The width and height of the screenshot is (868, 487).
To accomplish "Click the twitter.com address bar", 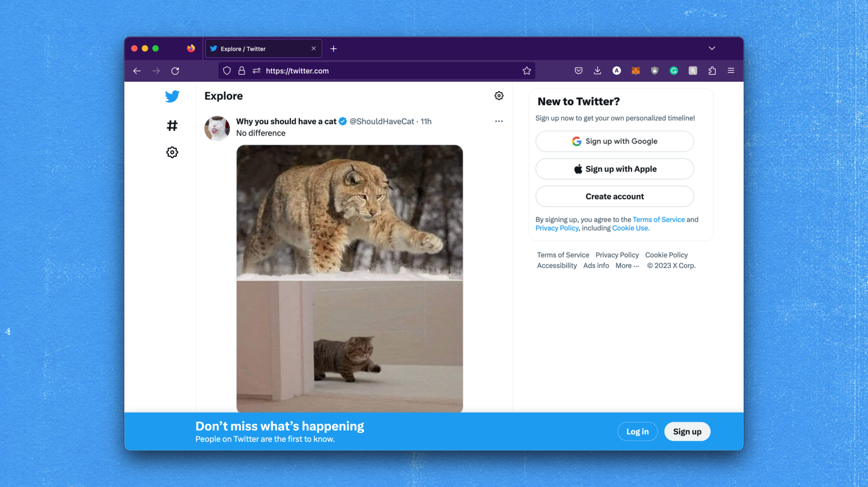I will (x=380, y=71).
